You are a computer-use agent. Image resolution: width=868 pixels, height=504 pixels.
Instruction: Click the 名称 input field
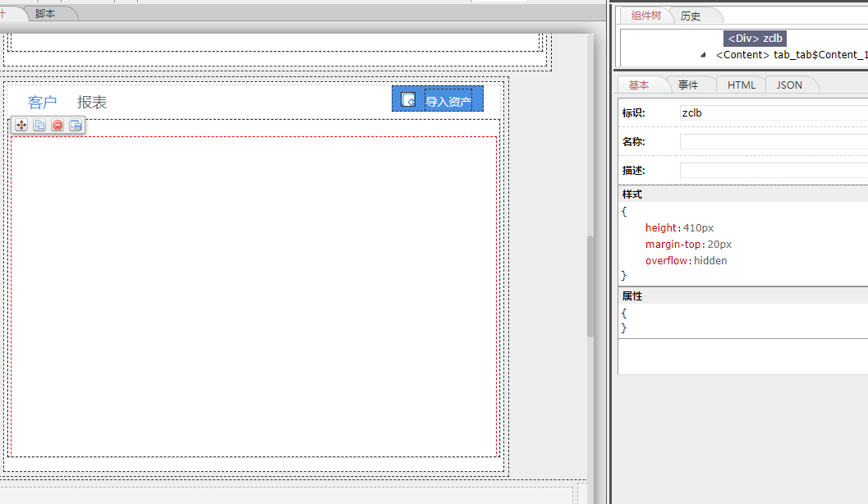pyautogui.click(x=774, y=142)
